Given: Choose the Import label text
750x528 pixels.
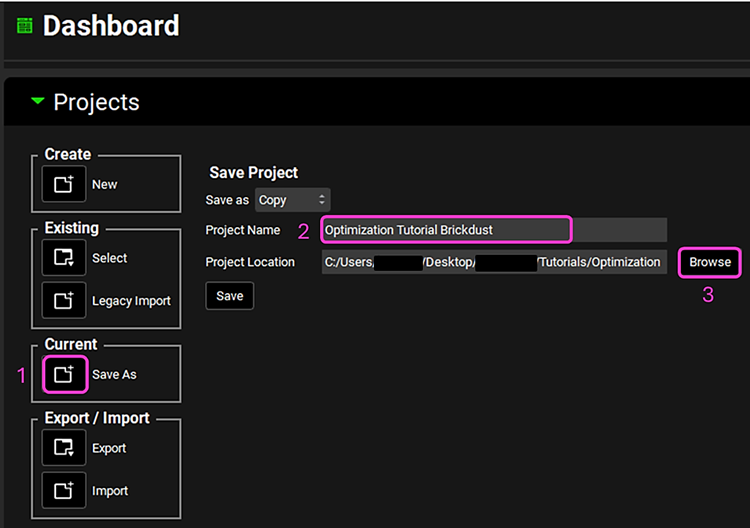Looking at the screenshot, I should point(110,491).
